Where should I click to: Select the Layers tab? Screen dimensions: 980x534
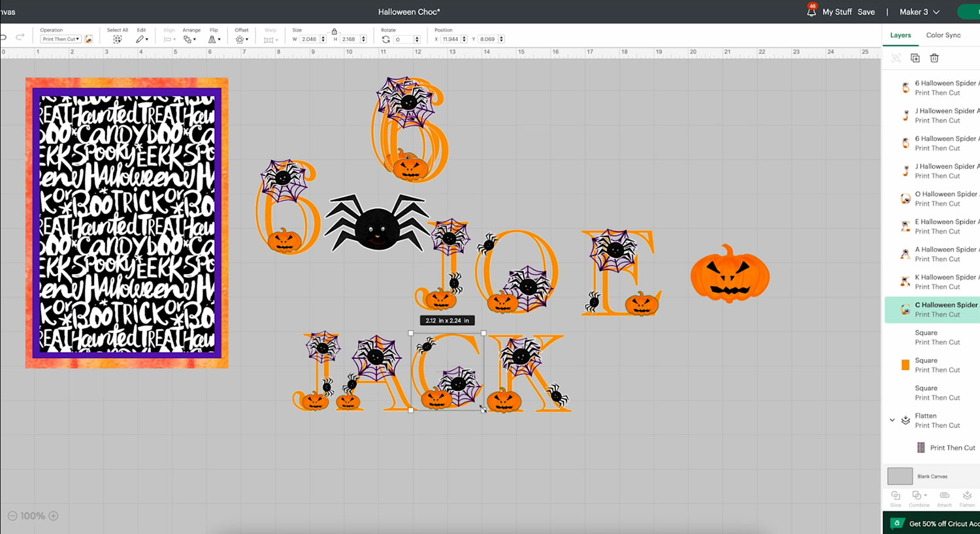[900, 35]
